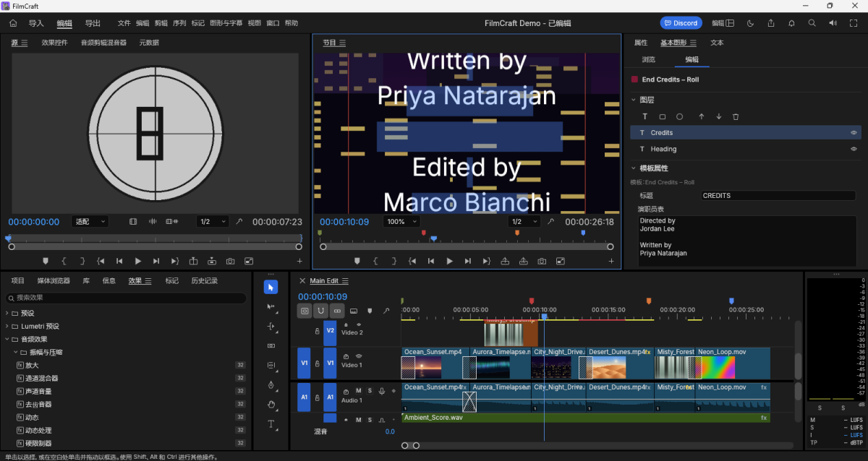The height and width of the screenshot is (461, 868).
Task: Click End Credits label color swatch
Action: click(x=634, y=79)
